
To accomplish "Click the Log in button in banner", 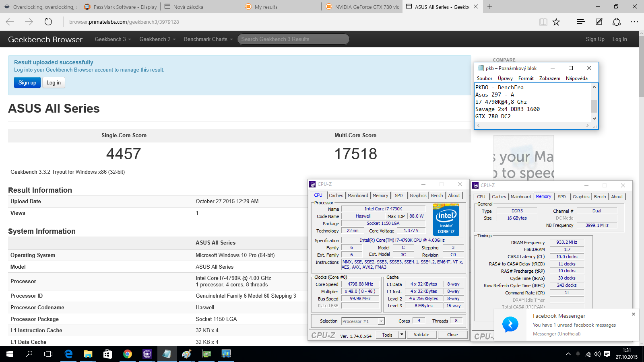I will tap(54, 82).
